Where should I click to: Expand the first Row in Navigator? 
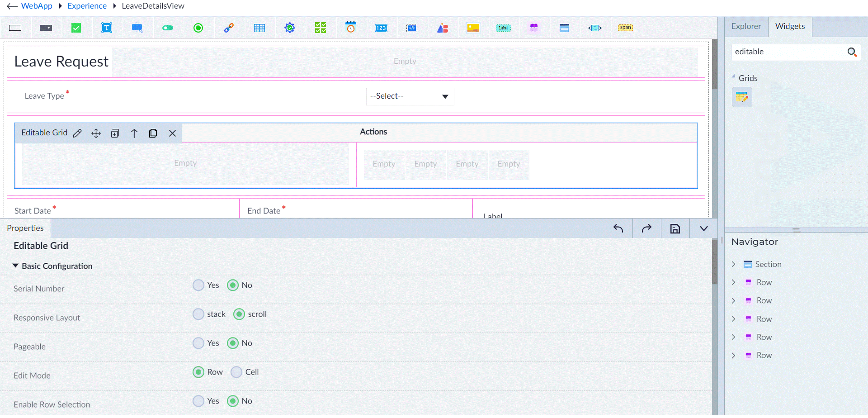[733, 282]
